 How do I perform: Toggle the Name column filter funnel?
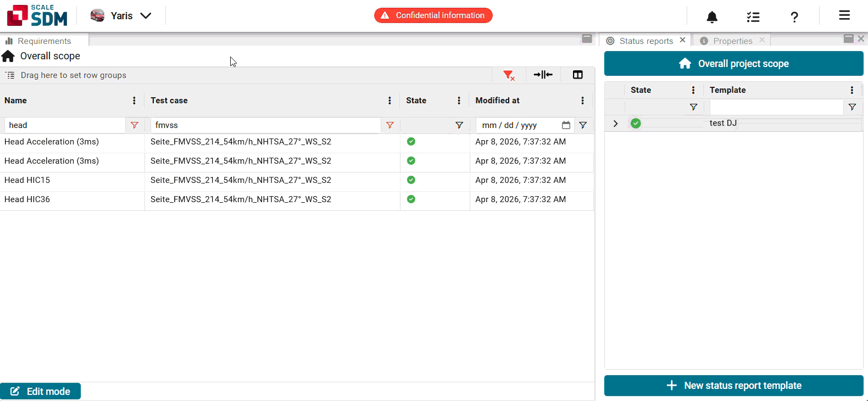(x=135, y=125)
